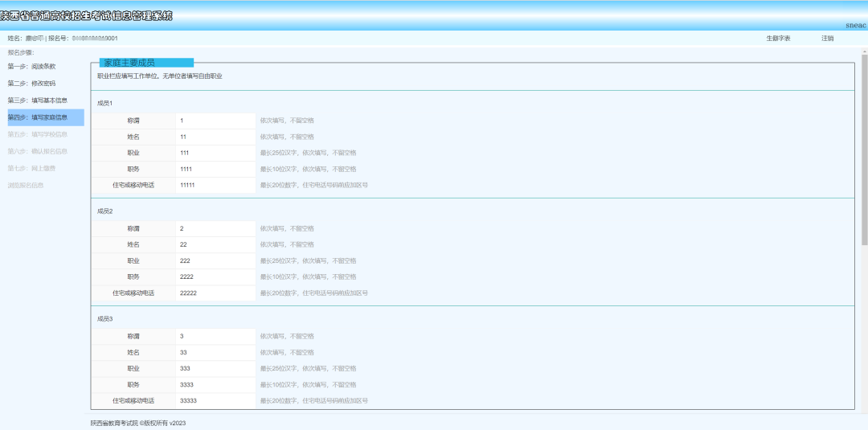
Task: Focus 成员2 住宅或移动电话 field
Action: tap(215, 293)
